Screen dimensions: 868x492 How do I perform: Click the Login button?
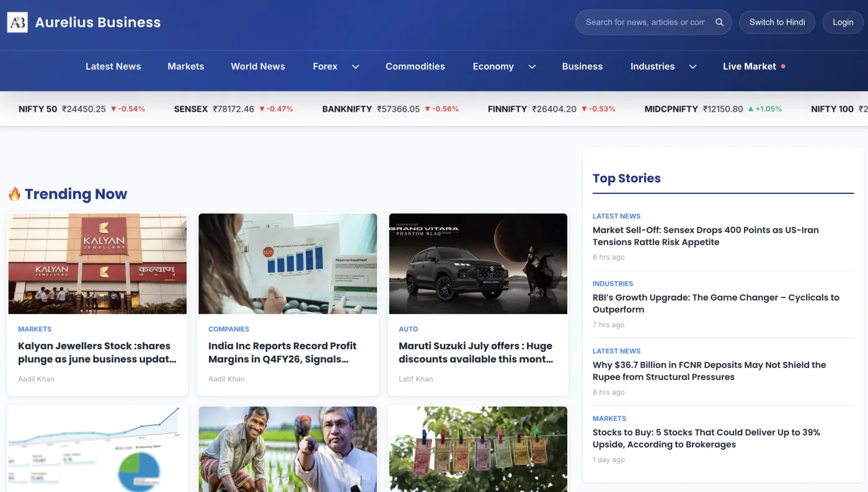click(x=843, y=22)
